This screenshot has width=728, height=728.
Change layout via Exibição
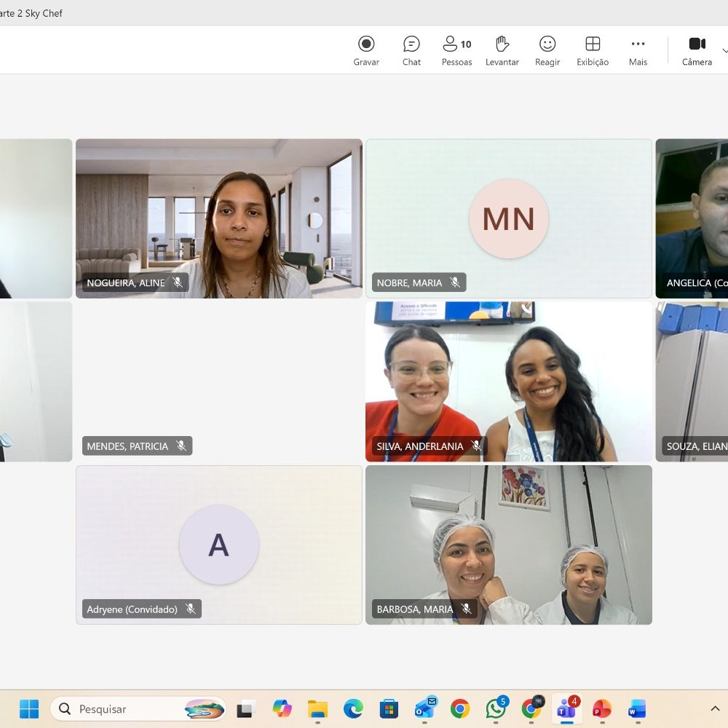click(x=593, y=51)
